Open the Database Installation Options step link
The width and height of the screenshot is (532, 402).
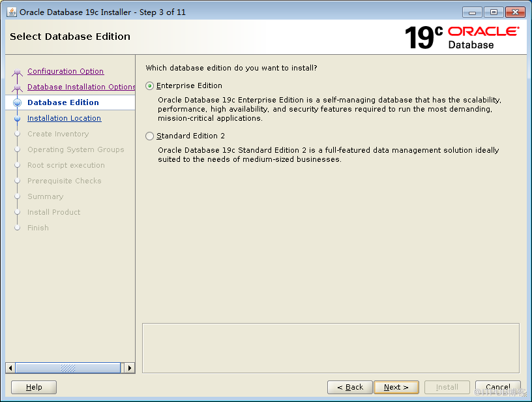click(81, 87)
